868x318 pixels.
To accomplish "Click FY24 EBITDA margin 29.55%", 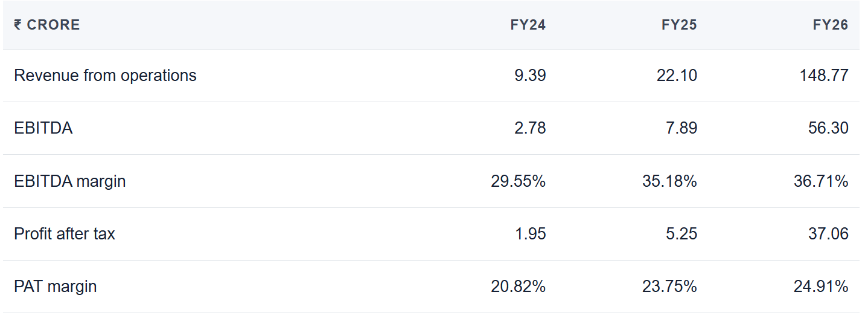I will click(x=519, y=181).
